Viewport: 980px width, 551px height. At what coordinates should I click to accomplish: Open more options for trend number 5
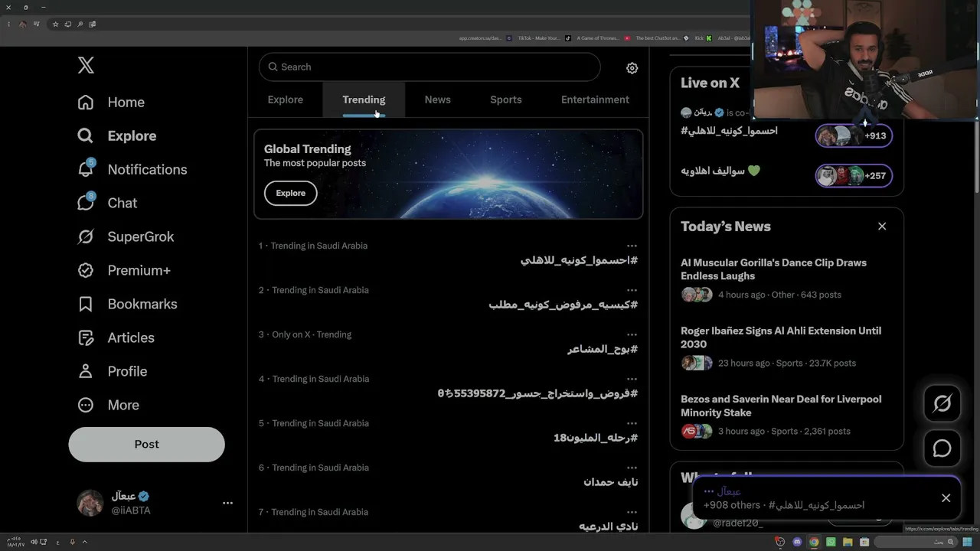pos(632,423)
